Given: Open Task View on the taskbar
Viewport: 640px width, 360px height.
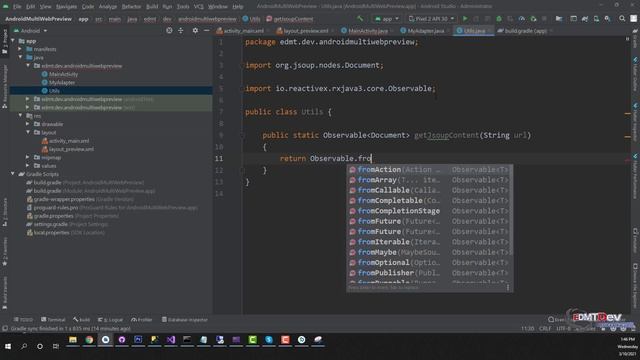Looking at the screenshot, I should click(x=56, y=346).
